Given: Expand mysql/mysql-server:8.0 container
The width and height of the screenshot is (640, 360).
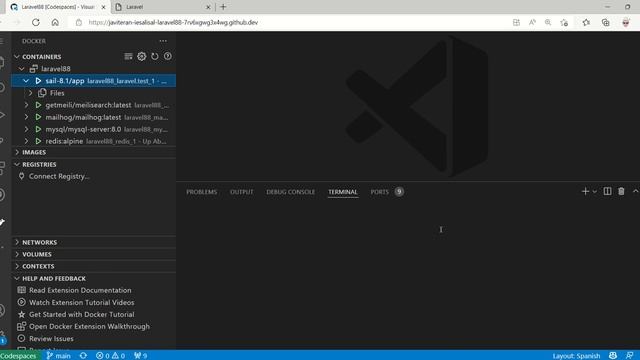Looking at the screenshot, I should tap(27, 129).
